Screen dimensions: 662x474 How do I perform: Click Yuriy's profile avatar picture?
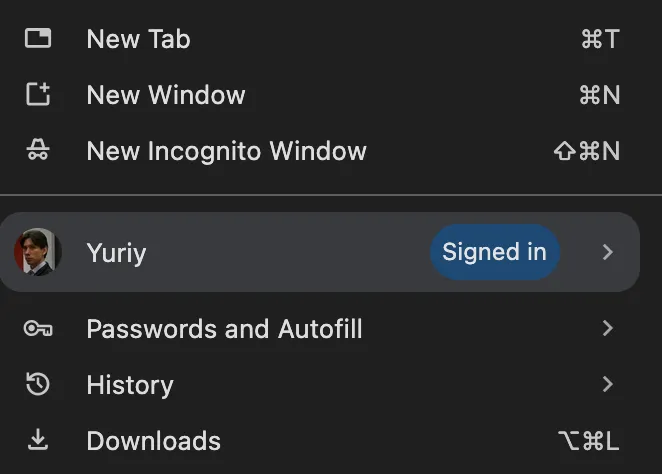[x=38, y=252]
